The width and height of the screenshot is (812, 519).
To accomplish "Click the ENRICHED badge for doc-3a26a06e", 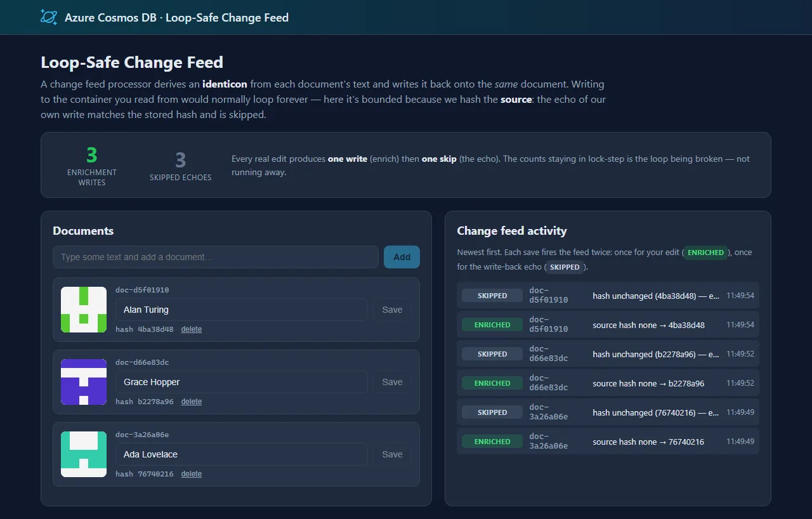I will tap(492, 442).
